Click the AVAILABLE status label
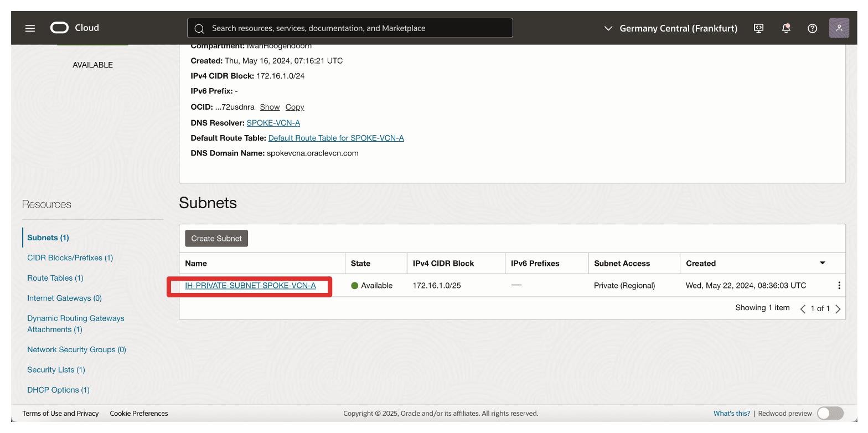Viewport: 868px width, 433px height. tap(92, 65)
